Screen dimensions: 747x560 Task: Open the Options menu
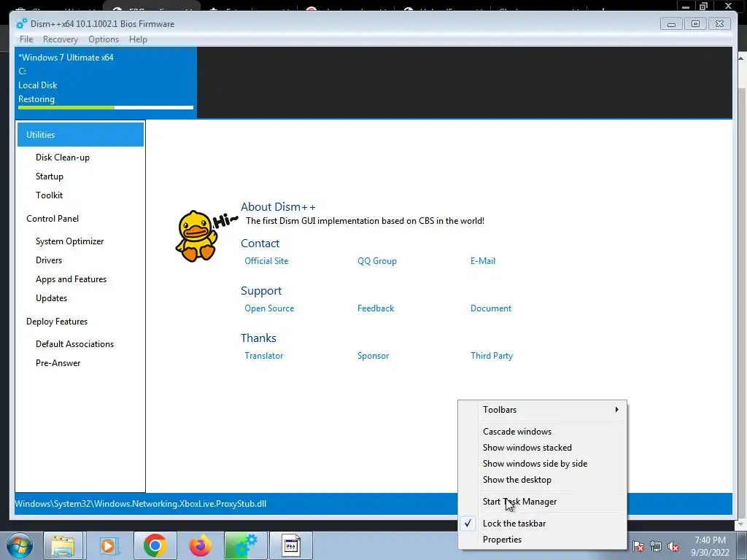click(x=104, y=39)
